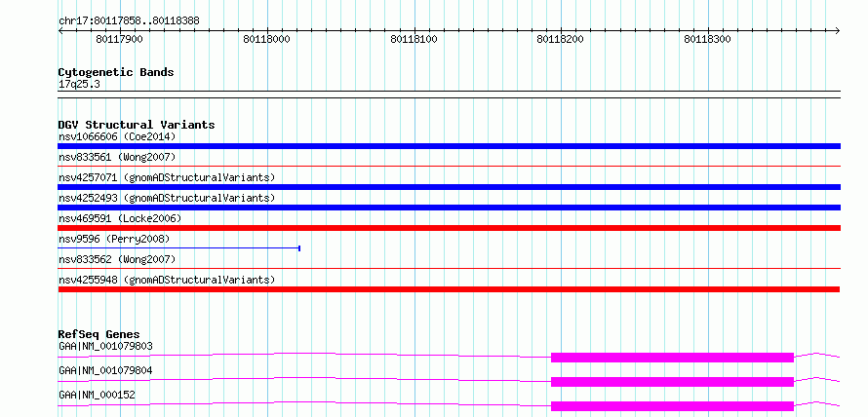Click the GAA|NM_001079803 transcript label
Image resolution: width=868 pixels, height=417 pixels.
[x=105, y=346]
